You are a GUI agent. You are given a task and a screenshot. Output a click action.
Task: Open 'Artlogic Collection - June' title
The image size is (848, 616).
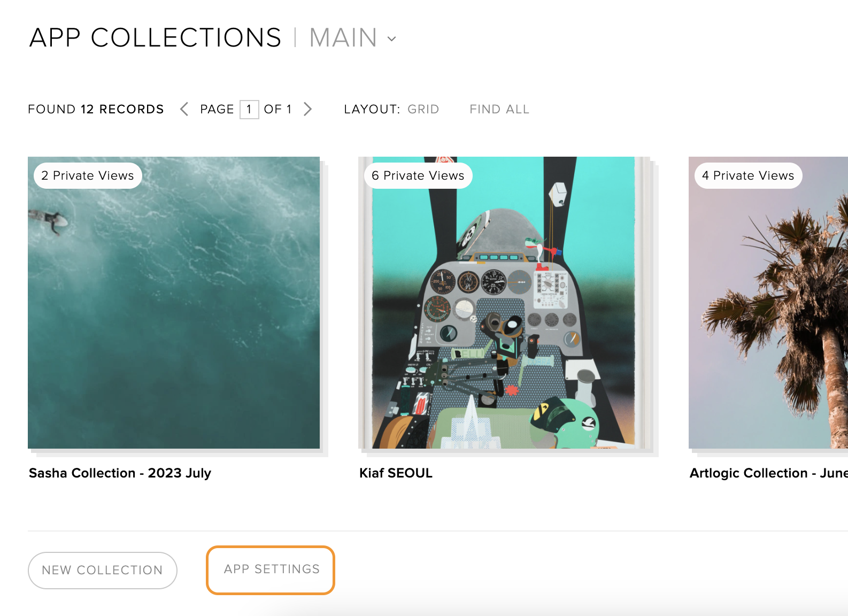(x=769, y=473)
